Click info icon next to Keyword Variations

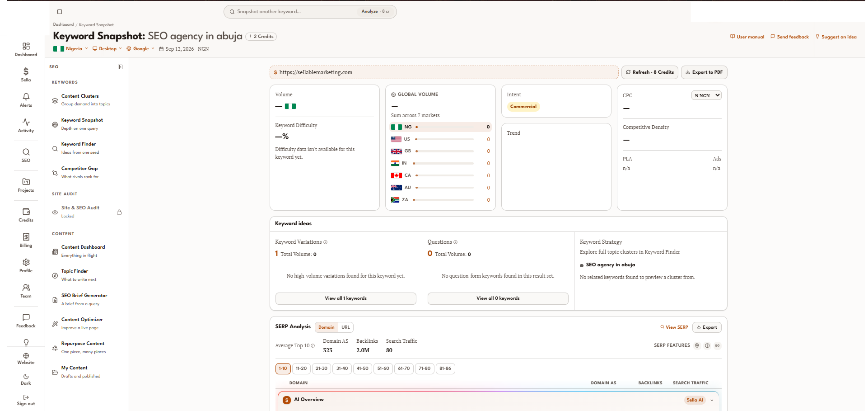326,242
